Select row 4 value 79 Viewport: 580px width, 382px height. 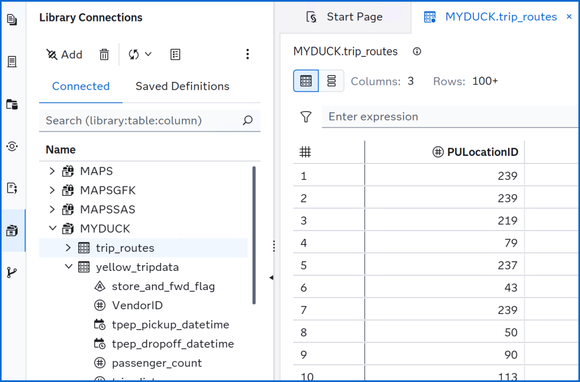coord(511,243)
